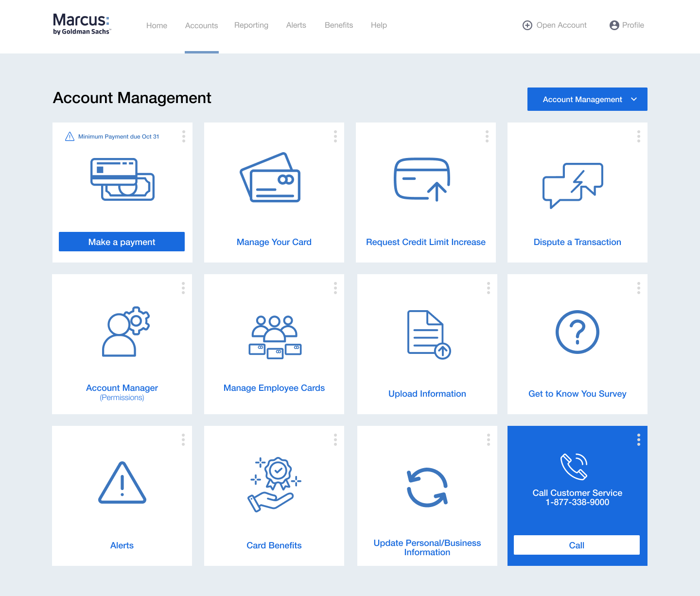Click the dispute transaction chat bubbles icon
700x596 pixels.
pos(573,186)
